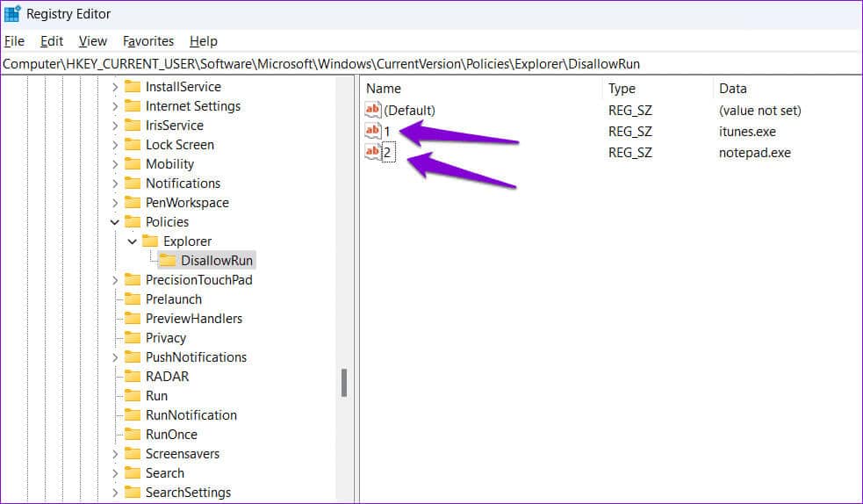This screenshot has height=504, width=863.
Task: Select the Notifications folder icon
Action: (133, 183)
